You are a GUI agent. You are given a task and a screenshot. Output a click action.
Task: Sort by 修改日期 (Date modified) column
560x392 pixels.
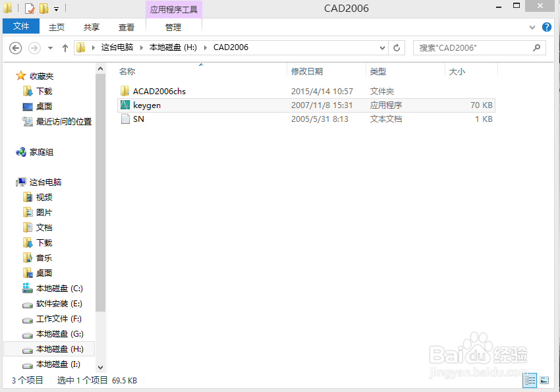pos(307,71)
